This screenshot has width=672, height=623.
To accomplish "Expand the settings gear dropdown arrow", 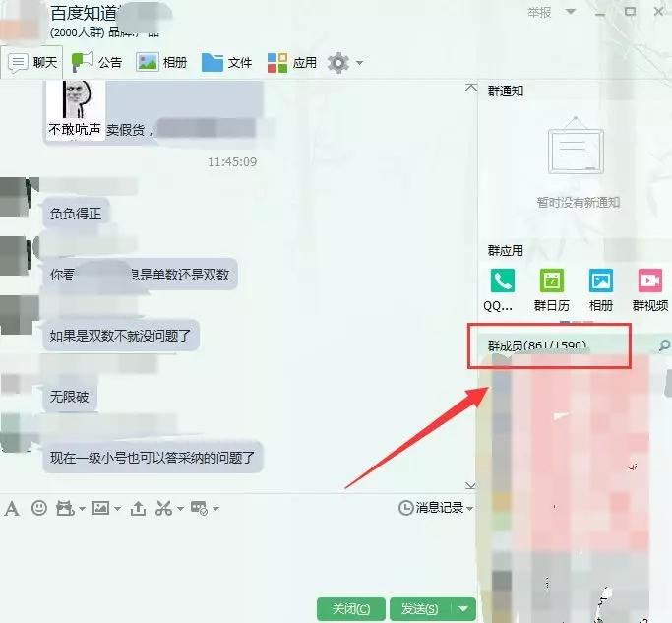I will (x=360, y=63).
